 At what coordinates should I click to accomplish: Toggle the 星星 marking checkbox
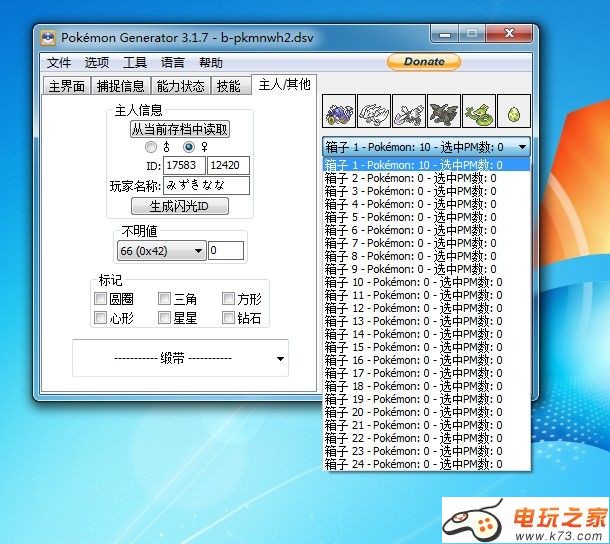[164, 318]
